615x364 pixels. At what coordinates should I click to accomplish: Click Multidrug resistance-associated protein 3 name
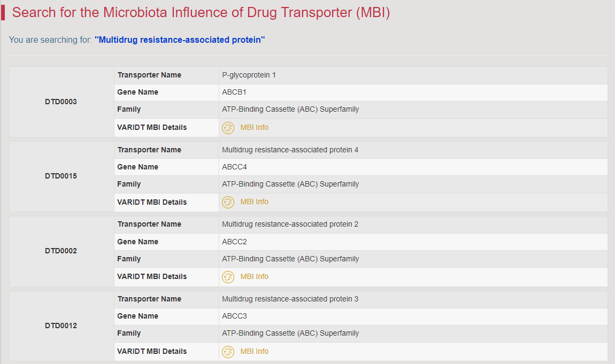(x=290, y=299)
